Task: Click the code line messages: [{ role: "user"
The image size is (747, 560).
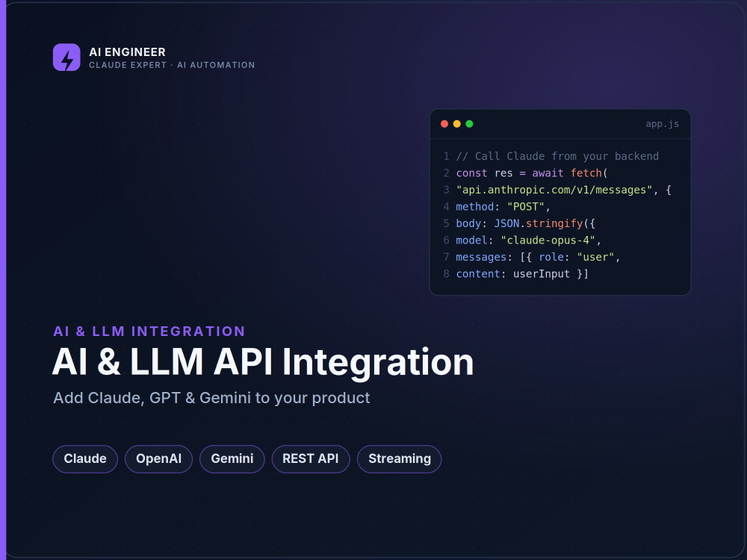Action: (539, 257)
